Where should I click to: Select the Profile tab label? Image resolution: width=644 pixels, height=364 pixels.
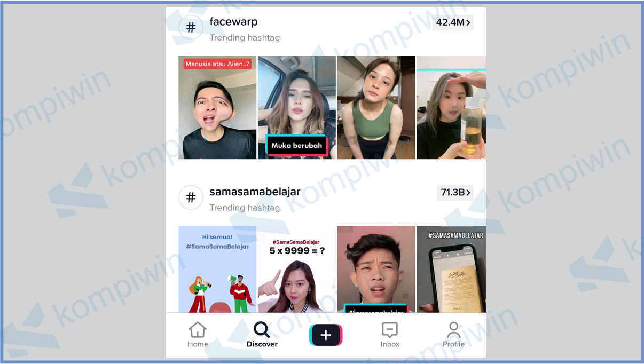[x=453, y=344]
